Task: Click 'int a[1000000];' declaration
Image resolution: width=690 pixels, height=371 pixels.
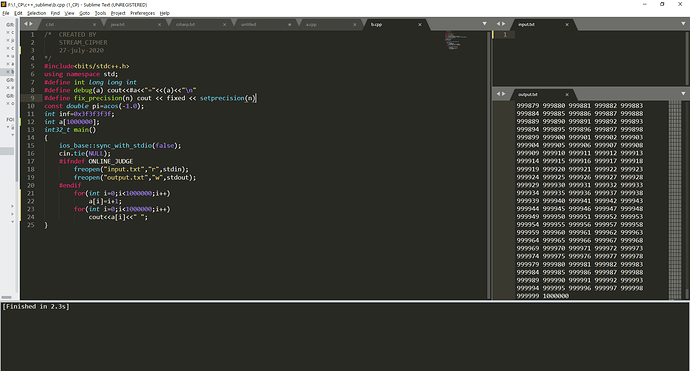Action: (x=72, y=122)
